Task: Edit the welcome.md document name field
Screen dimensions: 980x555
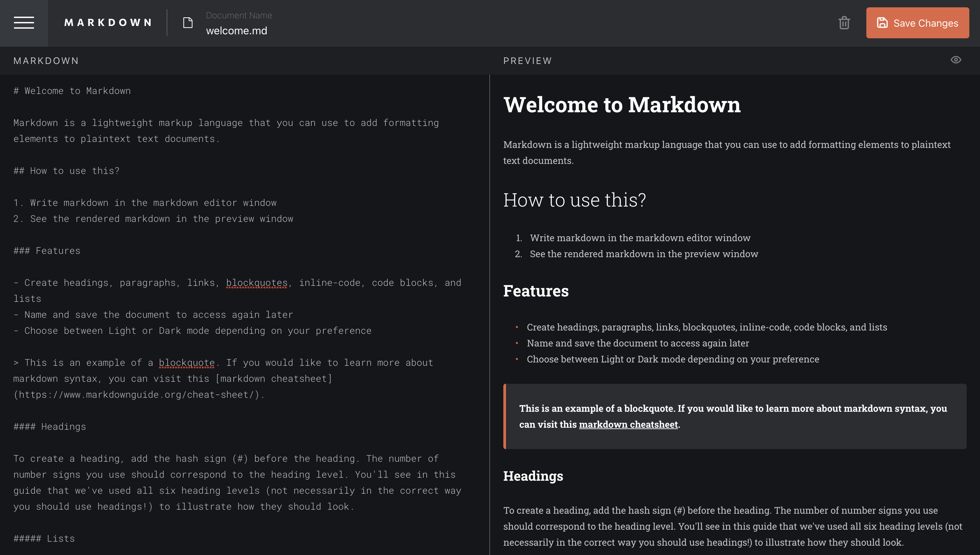Action: click(236, 31)
